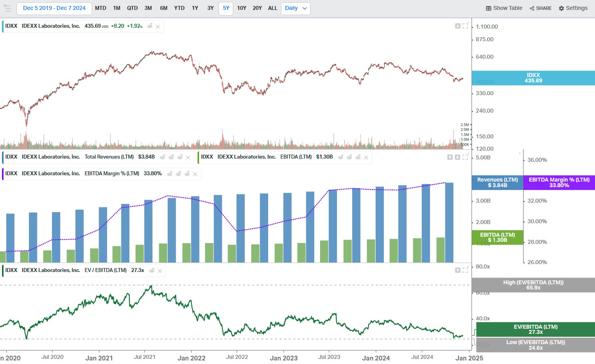Click the Jan 2022 time axis label
595x364 pixels.
click(x=191, y=358)
